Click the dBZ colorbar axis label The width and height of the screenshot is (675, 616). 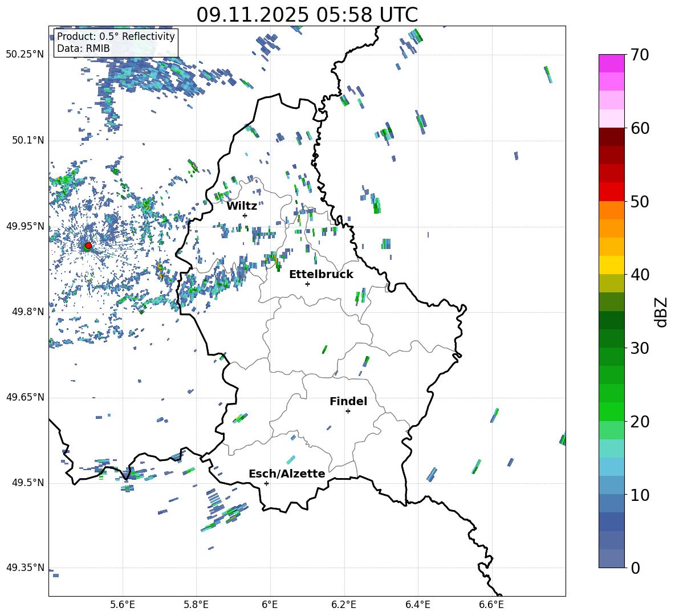pos(661,312)
